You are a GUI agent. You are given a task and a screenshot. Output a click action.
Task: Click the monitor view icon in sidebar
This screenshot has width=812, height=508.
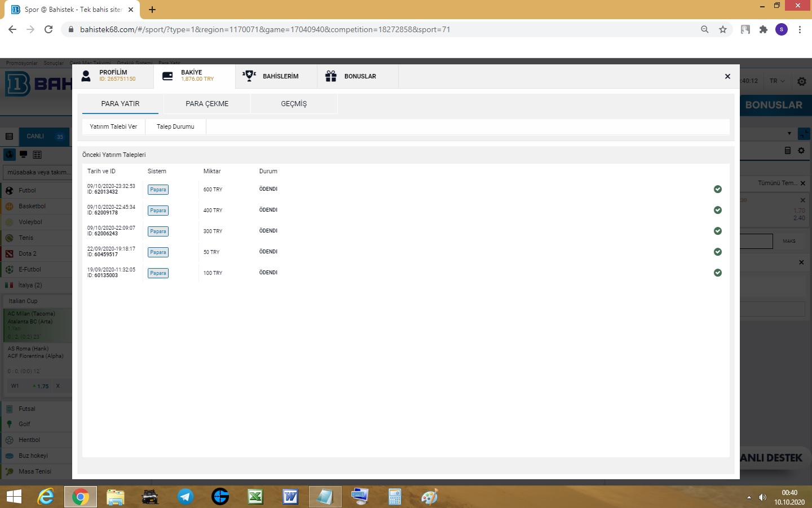point(24,154)
